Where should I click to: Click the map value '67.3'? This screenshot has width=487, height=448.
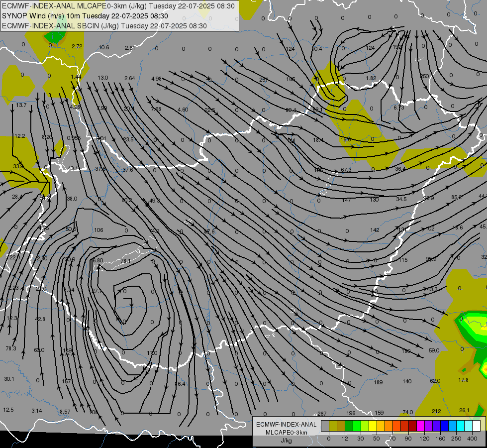[x=346, y=170]
